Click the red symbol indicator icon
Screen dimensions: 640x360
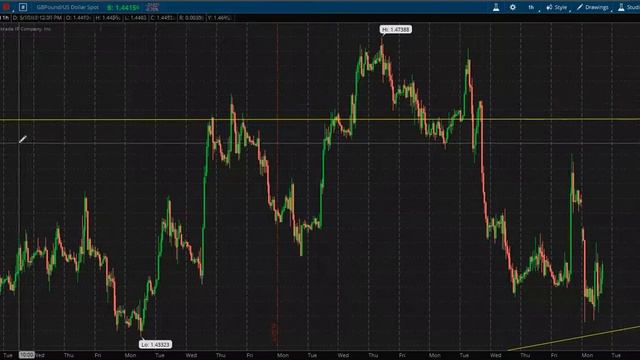pos(6,7)
